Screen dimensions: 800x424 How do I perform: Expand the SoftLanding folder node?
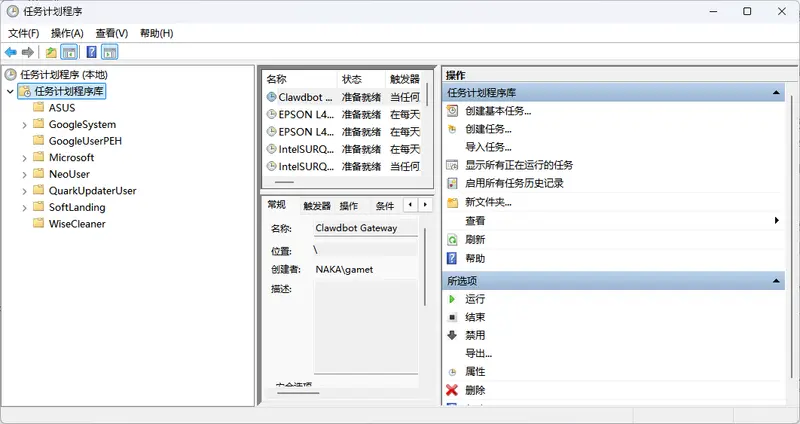click(x=24, y=208)
